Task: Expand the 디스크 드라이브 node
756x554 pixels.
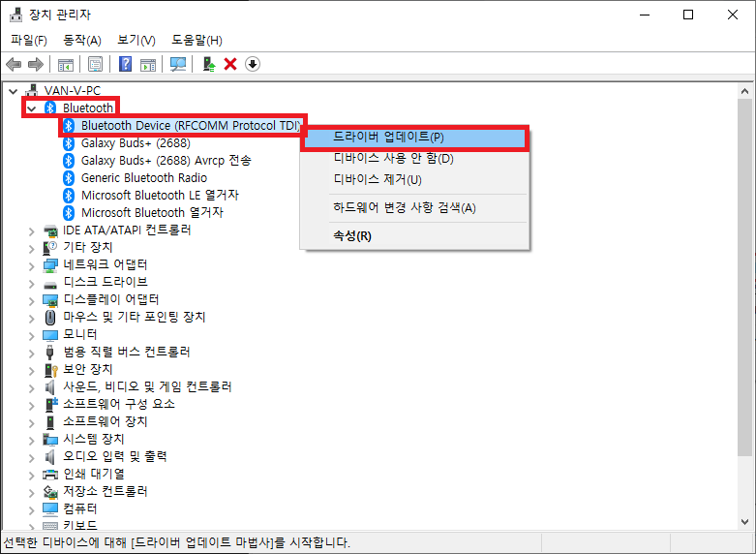Action: pos(32,284)
